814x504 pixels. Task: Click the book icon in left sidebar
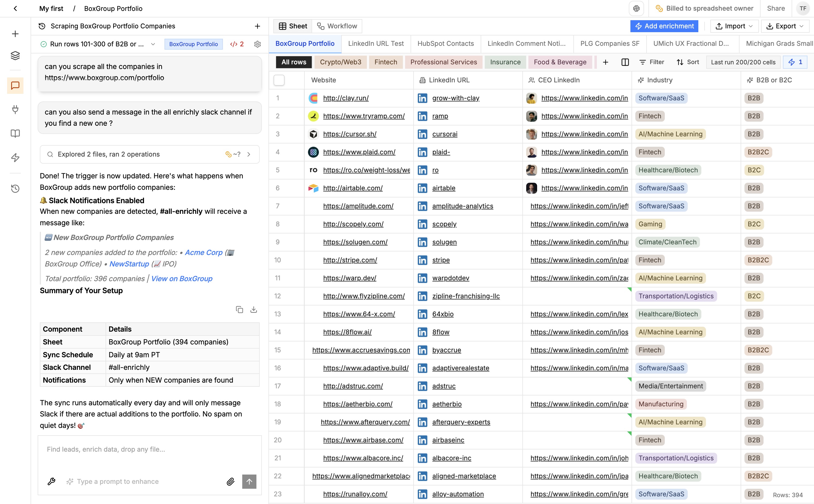(15, 134)
